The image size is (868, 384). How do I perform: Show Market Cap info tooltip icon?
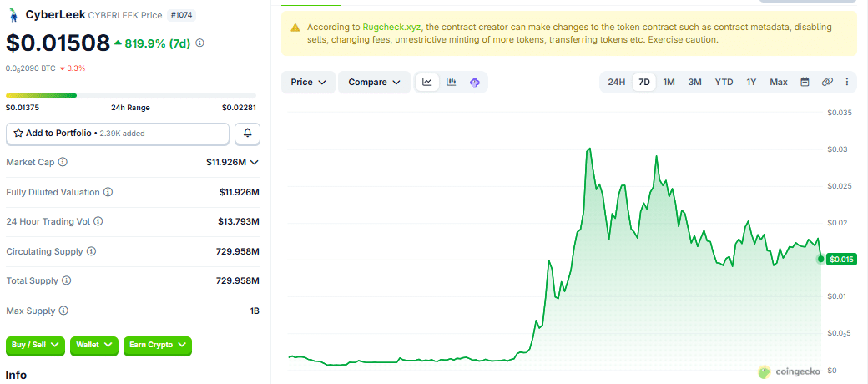click(x=63, y=162)
